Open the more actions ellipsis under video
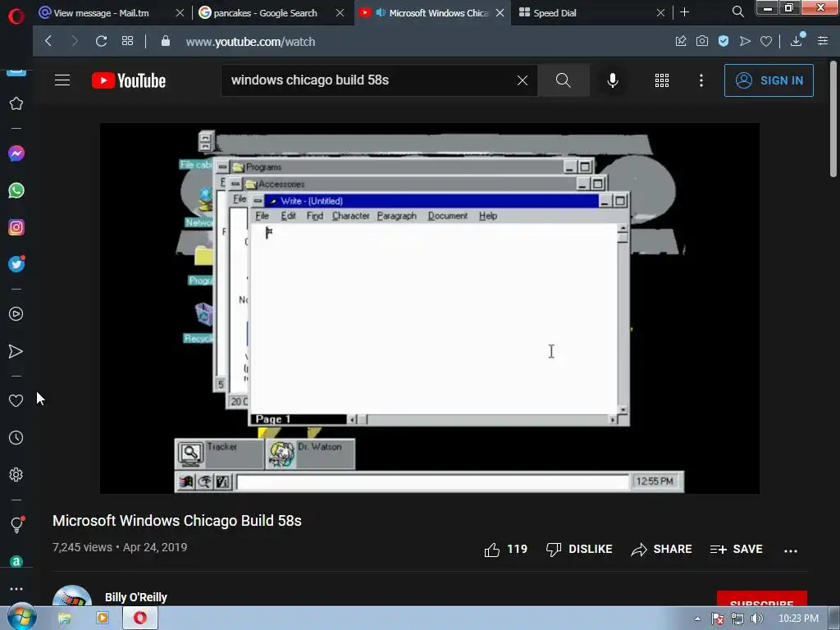This screenshot has width=840, height=630. pos(790,550)
